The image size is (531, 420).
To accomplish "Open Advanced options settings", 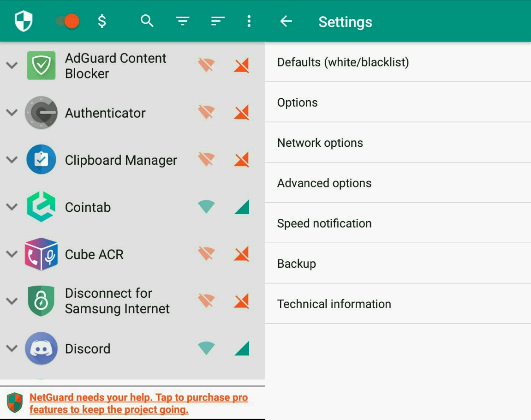I will [x=324, y=183].
